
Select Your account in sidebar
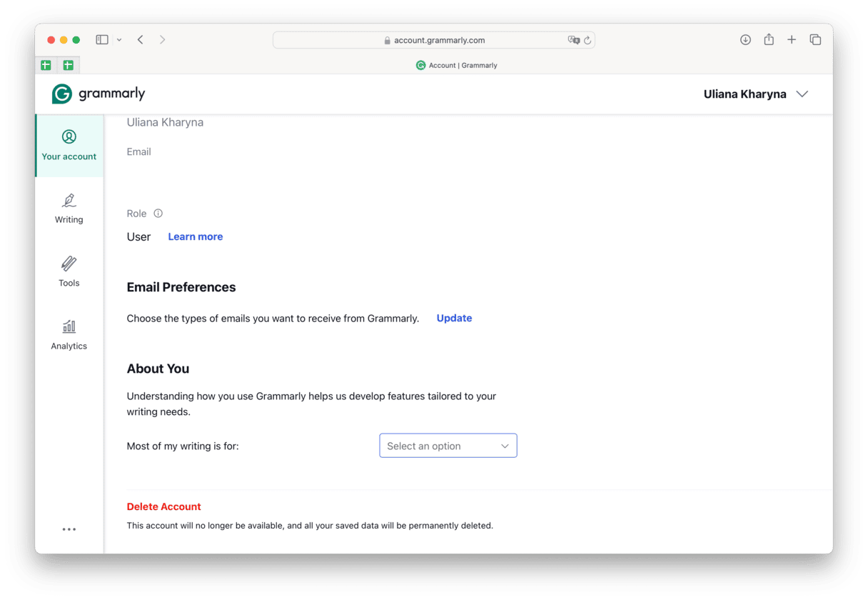[69, 145]
